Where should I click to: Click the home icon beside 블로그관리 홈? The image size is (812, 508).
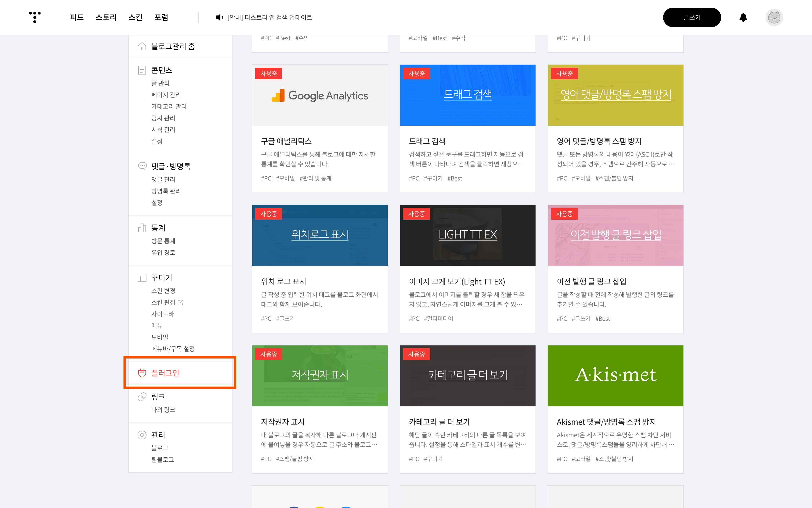tap(142, 46)
